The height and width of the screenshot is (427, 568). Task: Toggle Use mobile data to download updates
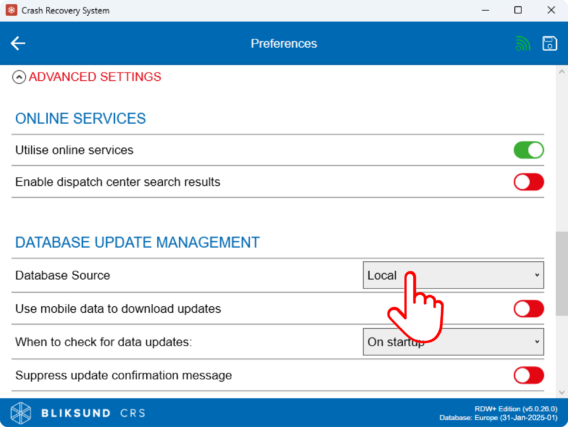point(529,309)
